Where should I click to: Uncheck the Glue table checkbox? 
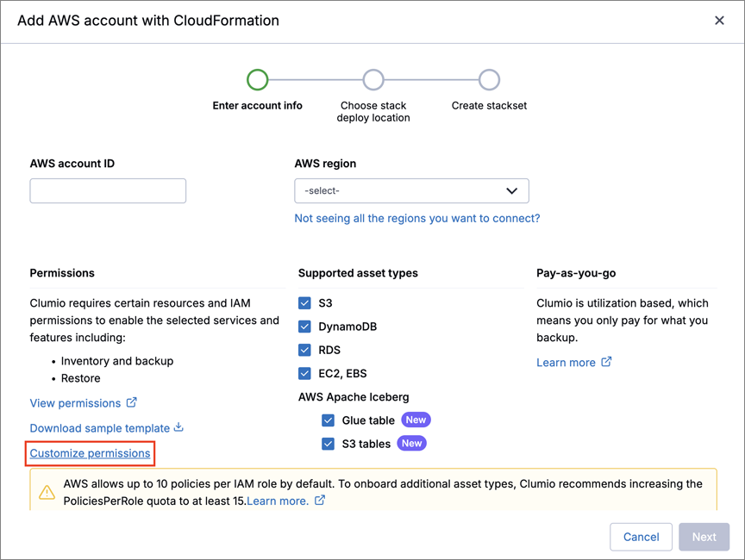tap(328, 420)
